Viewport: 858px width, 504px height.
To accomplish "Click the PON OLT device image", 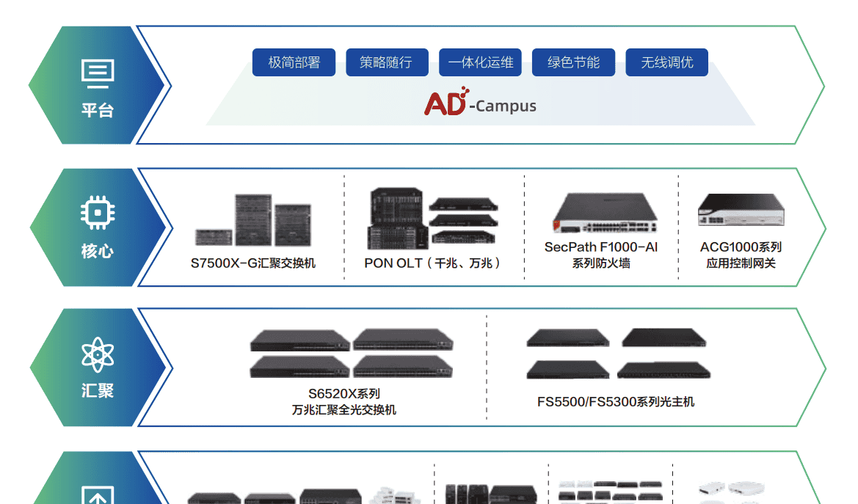I will click(x=433, y=216).
